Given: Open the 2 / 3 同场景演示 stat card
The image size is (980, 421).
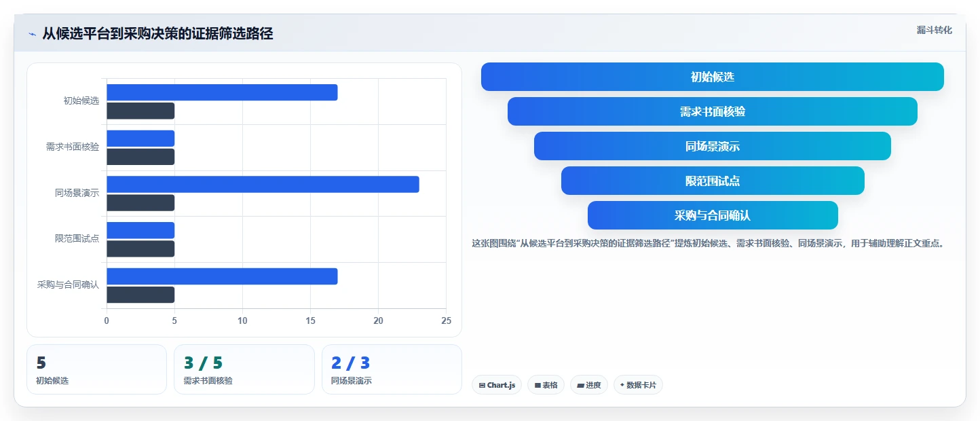Looking at the screenshot, I should 392,369.
